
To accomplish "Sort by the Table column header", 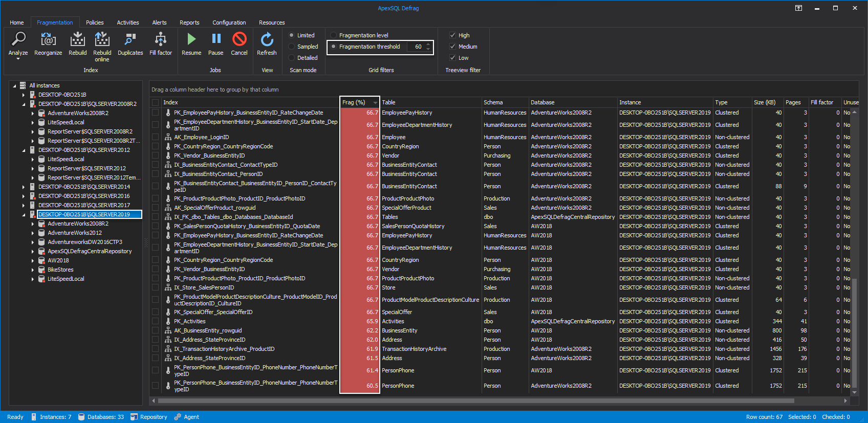I will point(430,102).
